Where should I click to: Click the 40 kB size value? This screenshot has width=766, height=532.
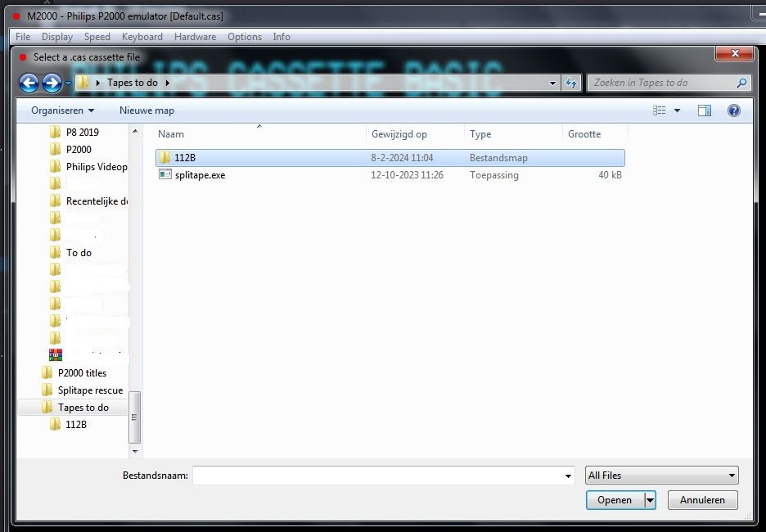610,174
